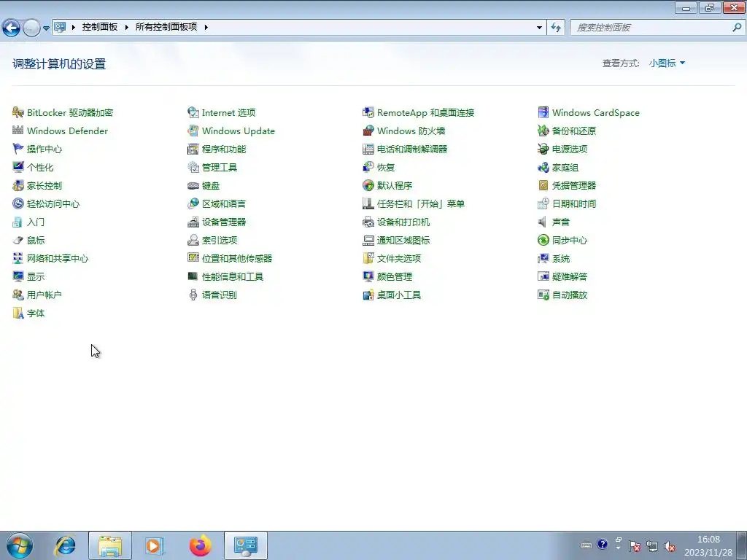Click the 所有控制面板项 breadcrumb segment
Viewport: 747px width, 560px height.
[166, 27]
